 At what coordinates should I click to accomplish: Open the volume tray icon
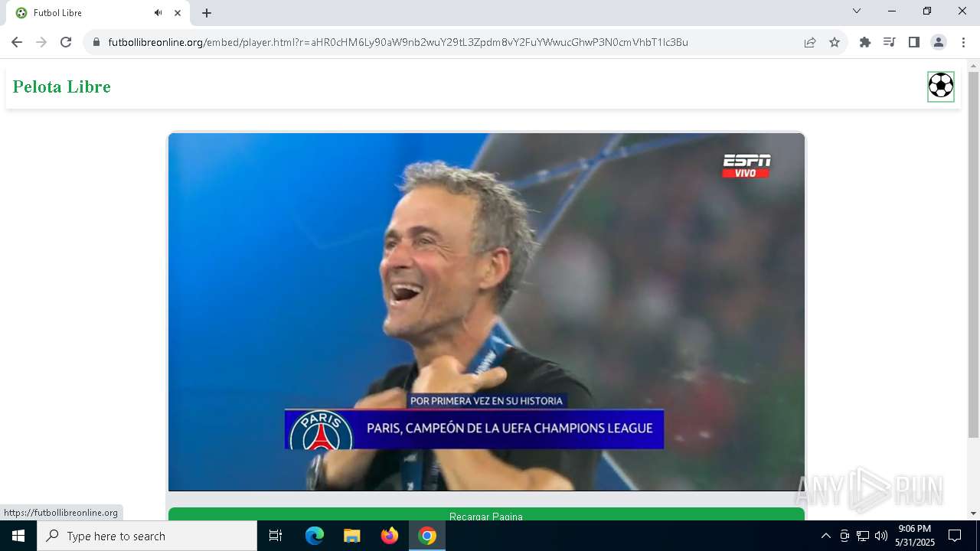(x=881, y=536)
